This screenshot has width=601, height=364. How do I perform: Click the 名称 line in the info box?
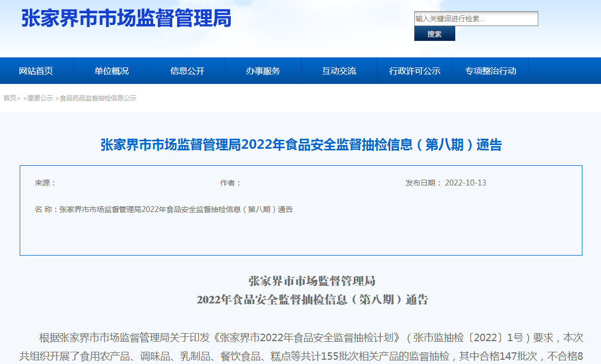click(164, 209)
